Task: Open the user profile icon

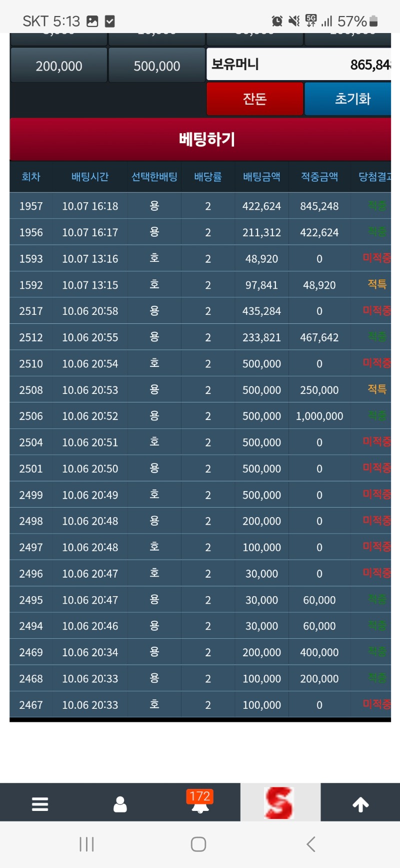Action: [x=120, y=804]
